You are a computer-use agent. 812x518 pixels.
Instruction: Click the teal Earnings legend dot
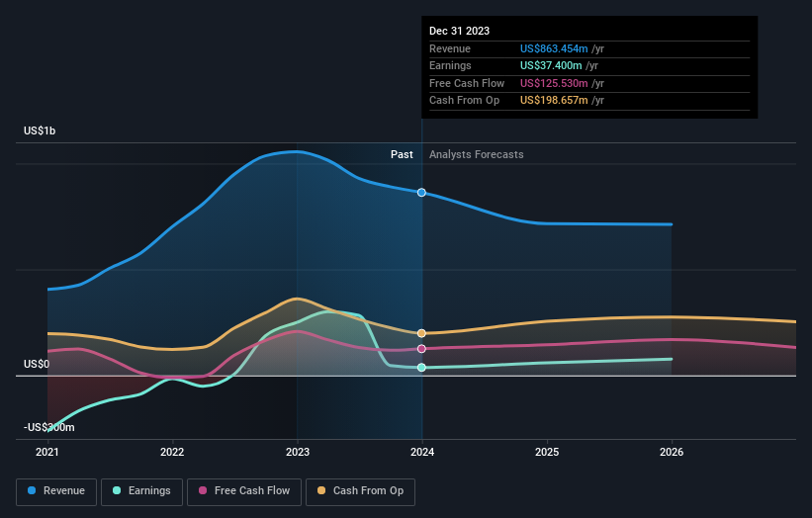point(117,490)
